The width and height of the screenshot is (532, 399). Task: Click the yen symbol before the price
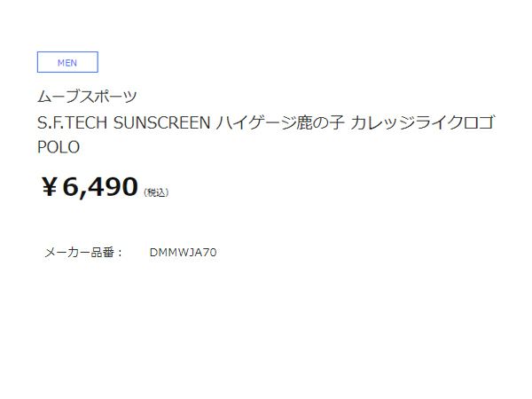coord(50,188)
